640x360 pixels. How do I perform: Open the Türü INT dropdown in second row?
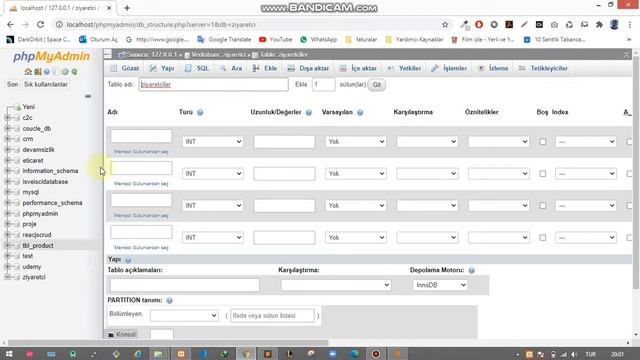pyautogui.click(x=213, y=173)
